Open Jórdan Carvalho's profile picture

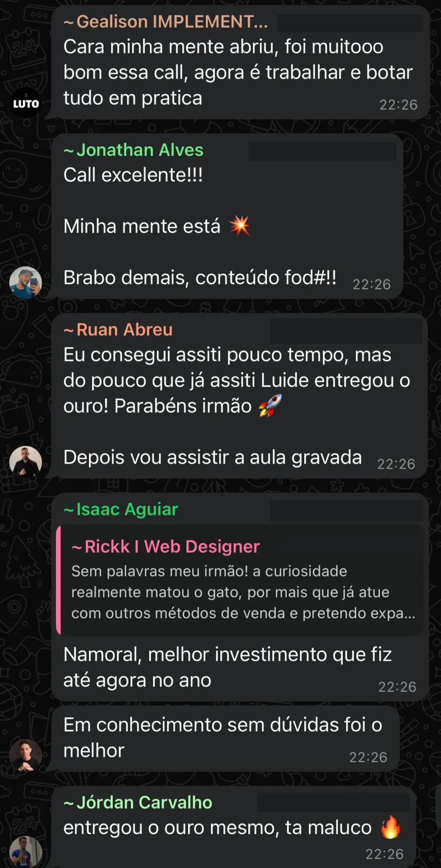(26, 851)
